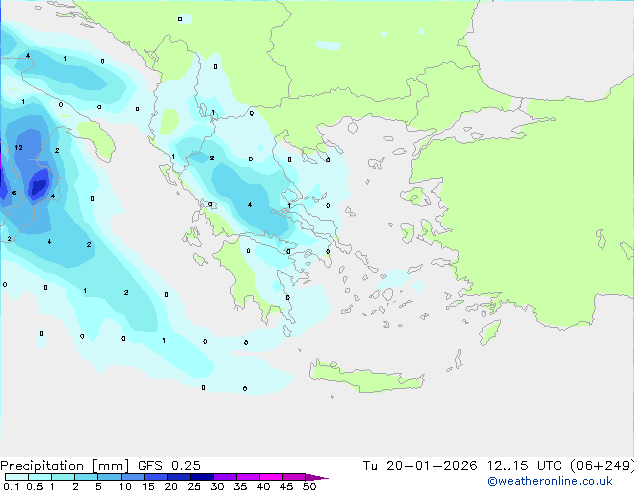
Task: Click the 1–2 mm legend color box
Action: coord(63,477)
